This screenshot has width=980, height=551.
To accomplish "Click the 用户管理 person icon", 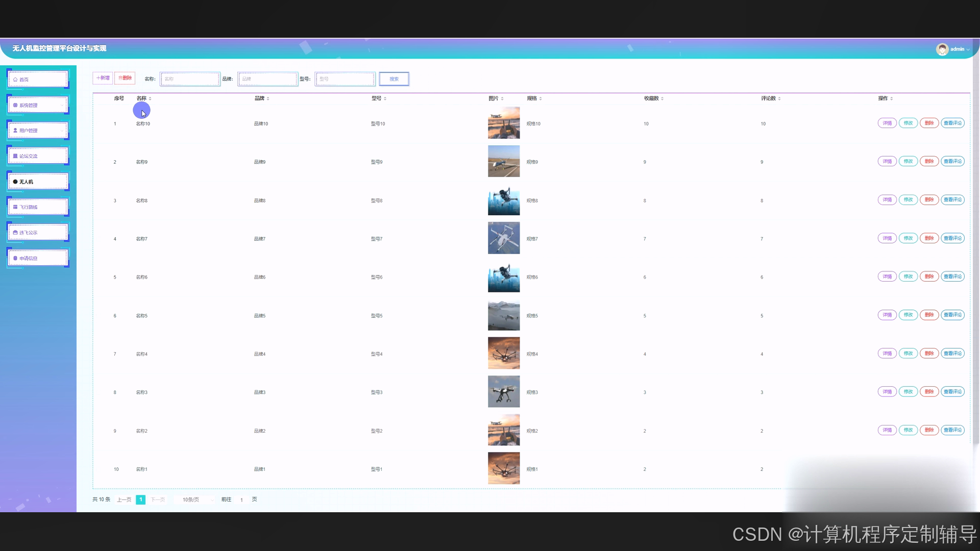I will pyautogui.click(x=15, y=131).
